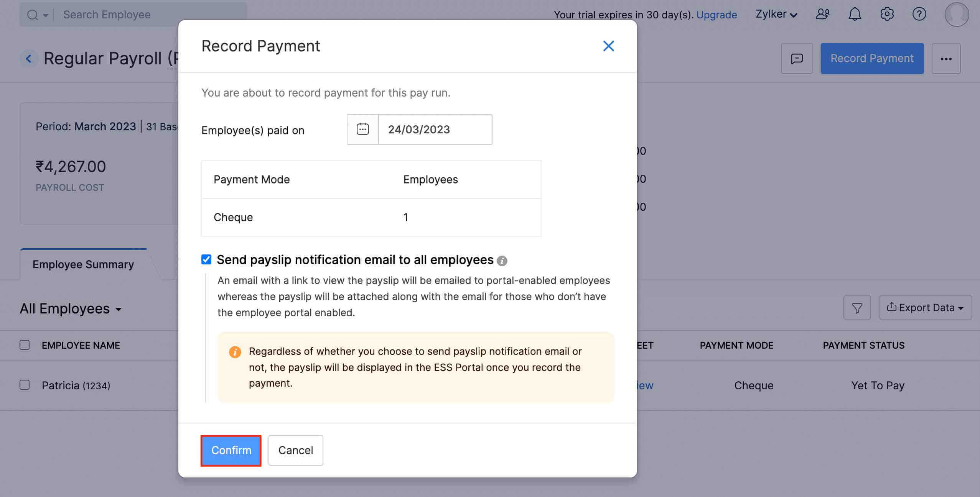Open settings using the gear icon
Image resolution: width=980 pixels, height=497 pixels.
887,14
